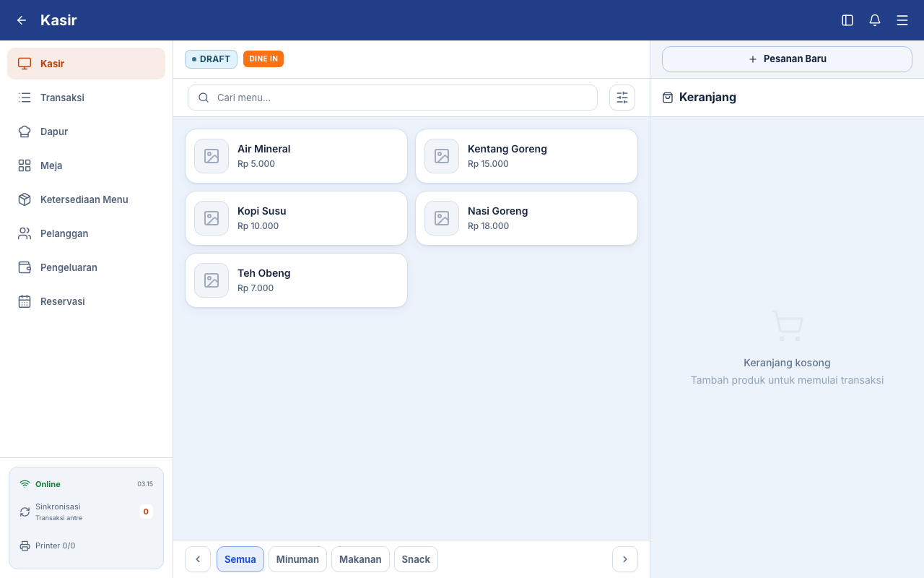Add Nasi Goreng to the cart
Screen dimensions: 924x578
tap(526, 218)
